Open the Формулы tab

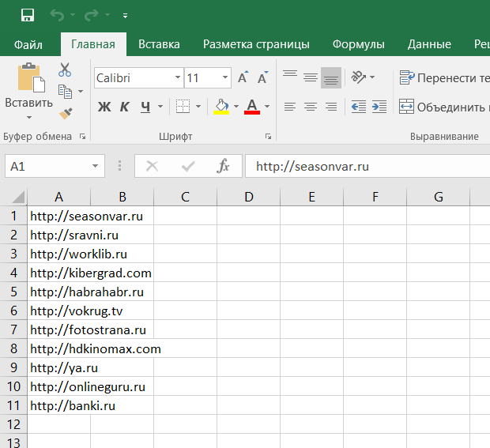[359, 44]
